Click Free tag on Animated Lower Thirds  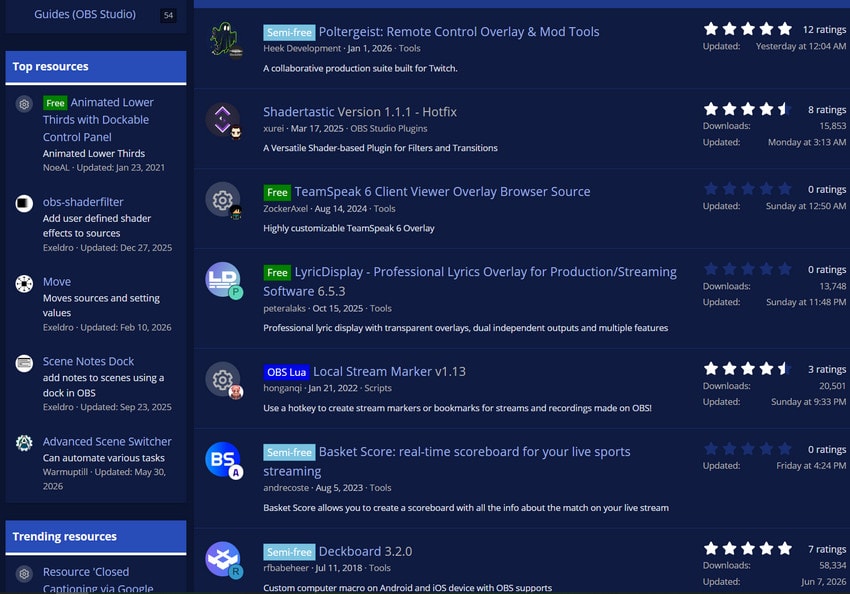pyautogui.click(x=55, y=103)
